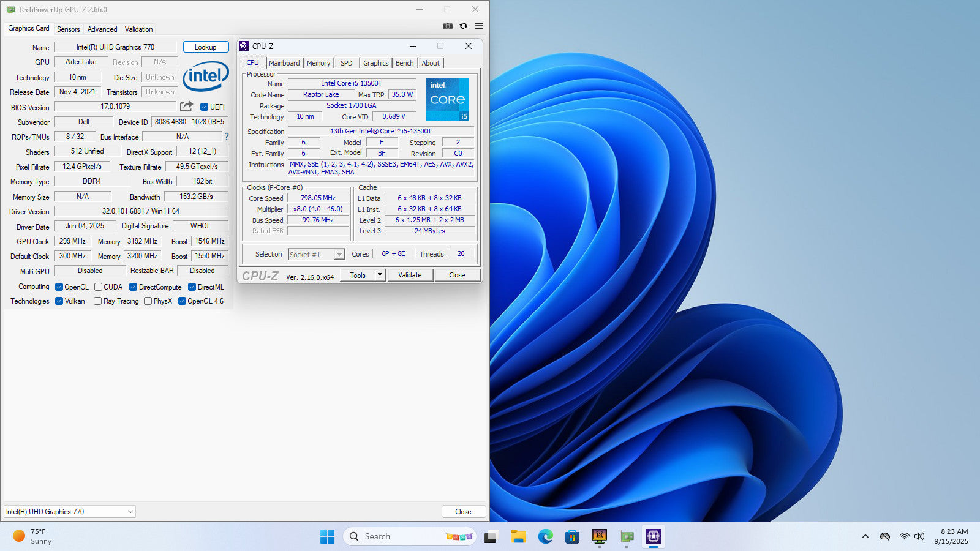Click the Tools button in CPU-Z
The height and width of the screenshot is (551, 980).
358,275
